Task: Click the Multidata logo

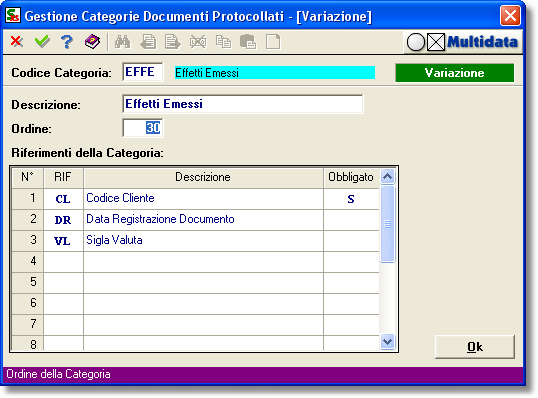Action: [482, 42]
